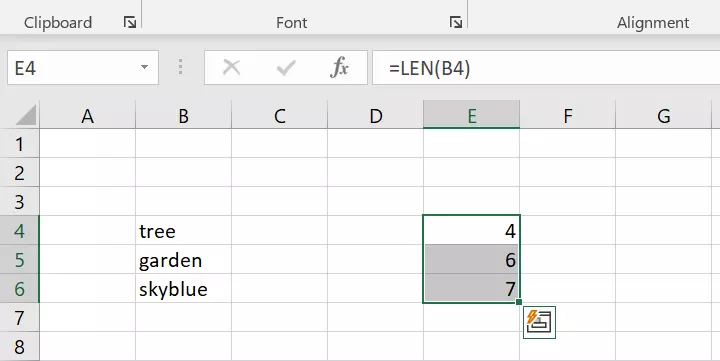Select row 5 header
The height and width of the screenshot is (361, 720).
pyautogui.click(x=19, y=259)
